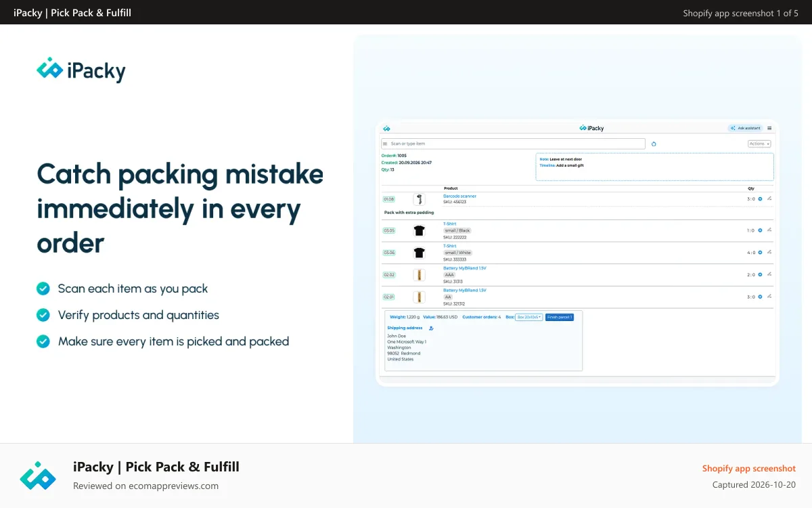
Task: Open the T-Shirt link above small / White
Action: [449, 246]
